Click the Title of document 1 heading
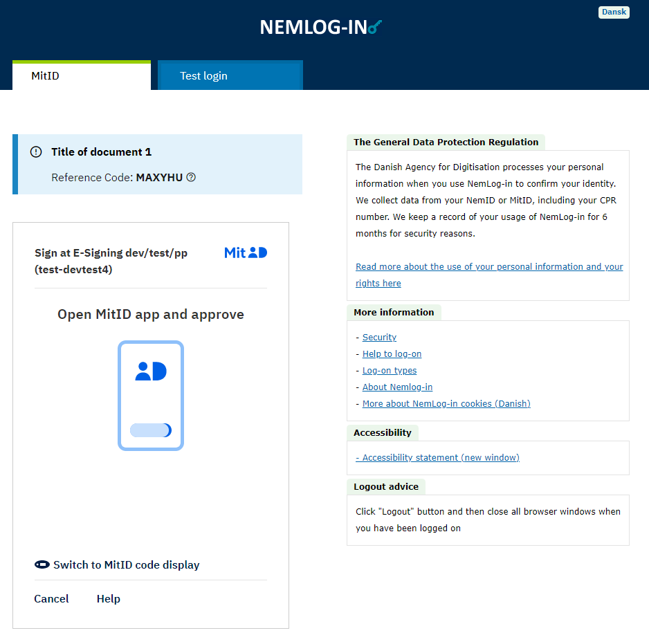 tap(102, 152)
